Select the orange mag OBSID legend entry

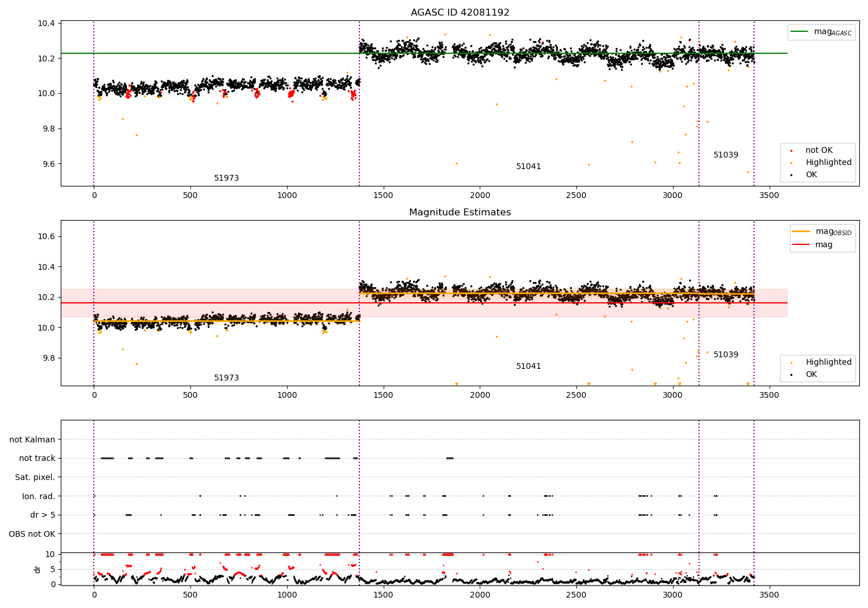pos(822,232)
